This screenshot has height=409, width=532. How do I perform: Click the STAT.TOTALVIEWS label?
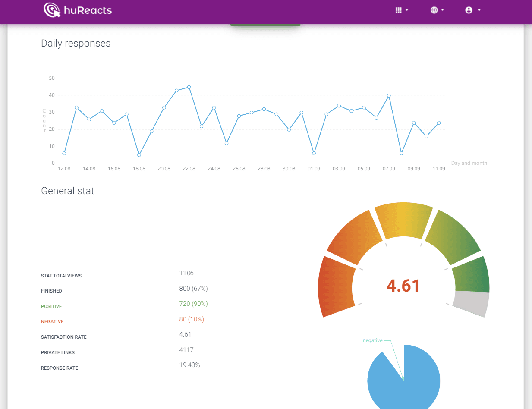pyautogui.click(x=61, y=276)
